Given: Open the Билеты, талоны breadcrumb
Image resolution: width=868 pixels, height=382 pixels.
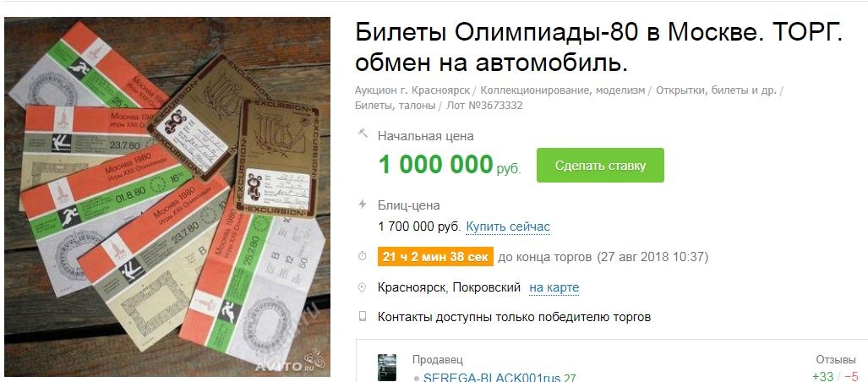Looking at the screenshot, I should (x=396, y=105).
